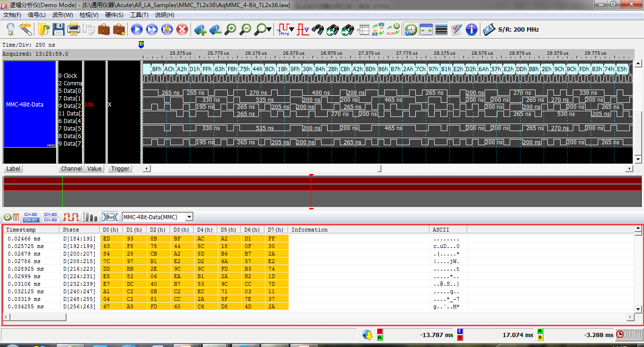Viewport: 644px width, 347px height.
Task: Click the threshold voltage V waveform icon
Action: pyautogui.click(x=303, y=29)
